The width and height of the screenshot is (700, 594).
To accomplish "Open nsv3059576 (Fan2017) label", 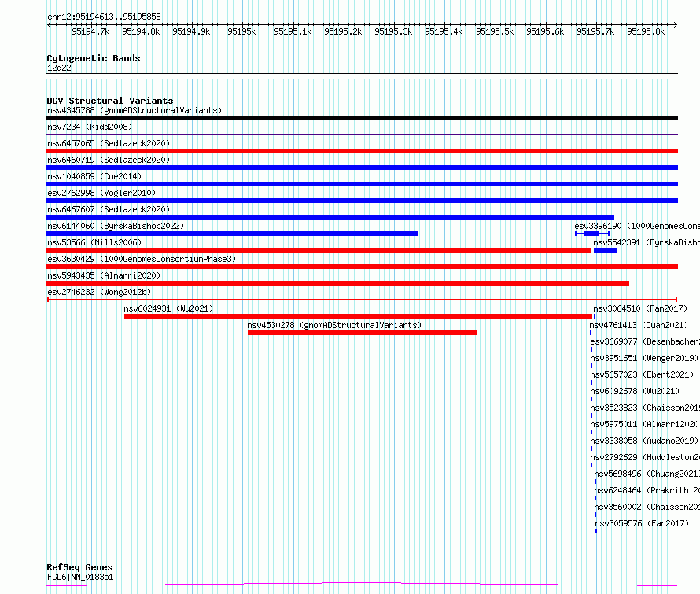I will point(642,523).
